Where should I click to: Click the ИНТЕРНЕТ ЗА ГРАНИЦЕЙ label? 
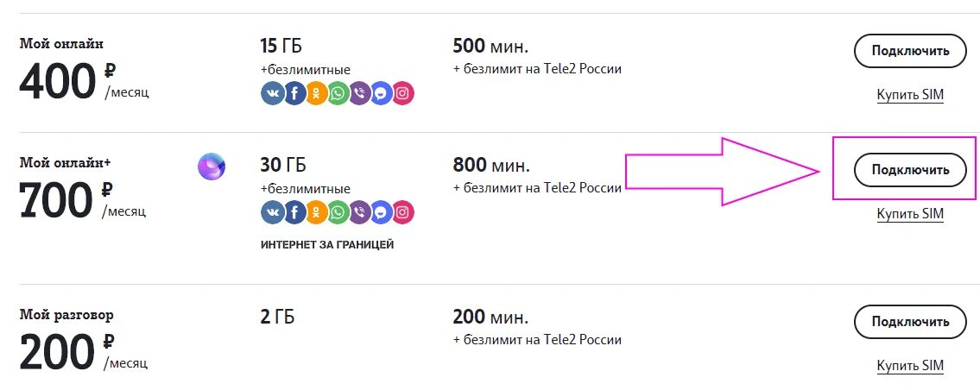(326, 245)
